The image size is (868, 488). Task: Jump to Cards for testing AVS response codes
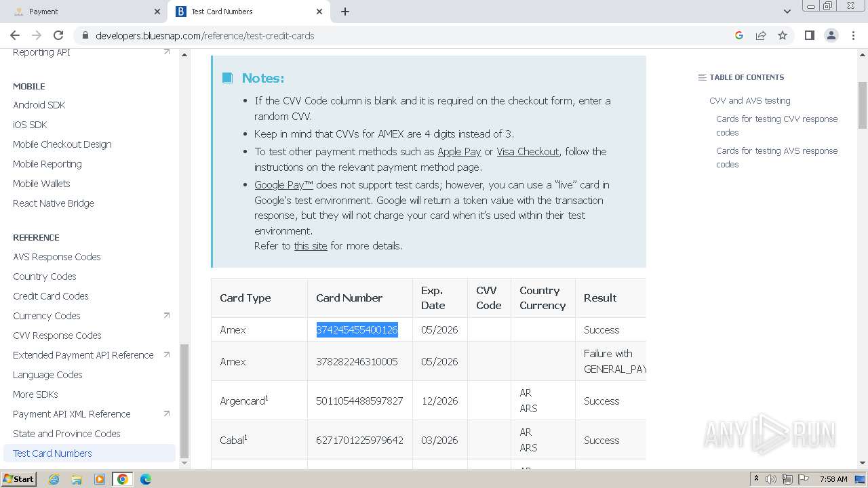[777, 157]
